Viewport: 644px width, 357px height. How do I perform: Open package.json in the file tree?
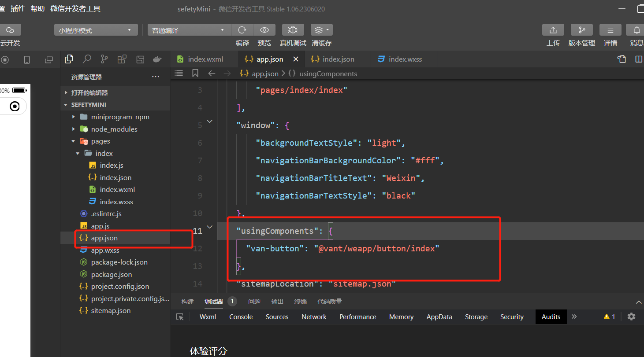[111, 274]
